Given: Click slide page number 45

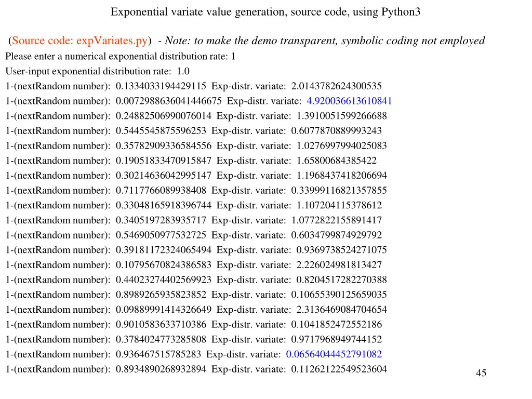Looking at the screenshot, I should [481, 373].
